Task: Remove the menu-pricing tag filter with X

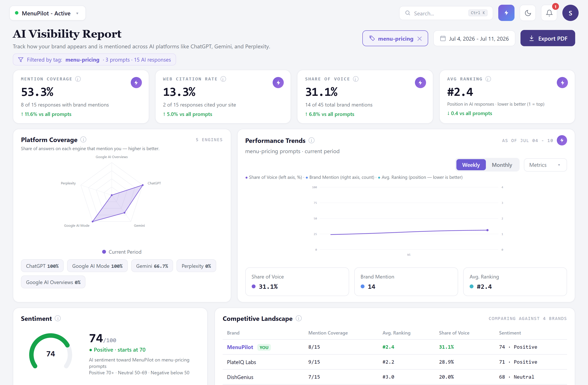Action: click(419, 38)
